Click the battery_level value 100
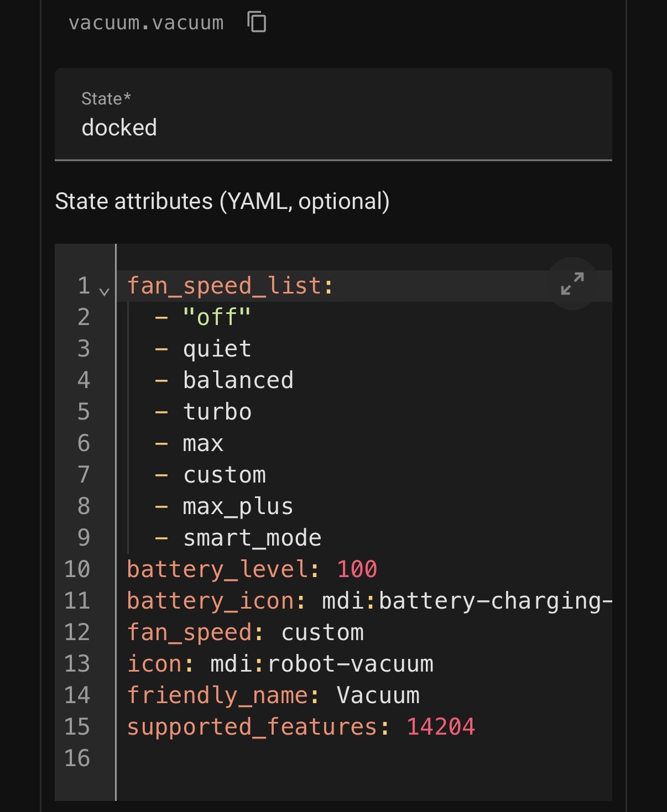Image resolution: width=667 pixels, height=812 pixels. pos(357,569)
